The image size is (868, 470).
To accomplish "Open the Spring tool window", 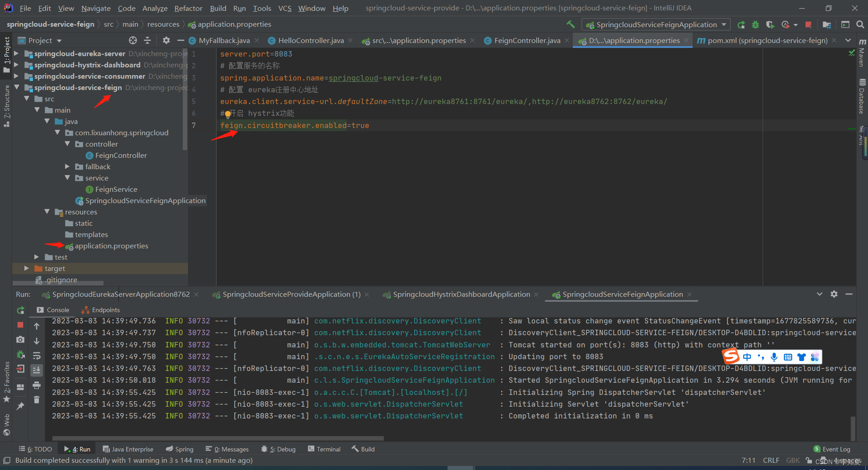I will coord(179,449).
